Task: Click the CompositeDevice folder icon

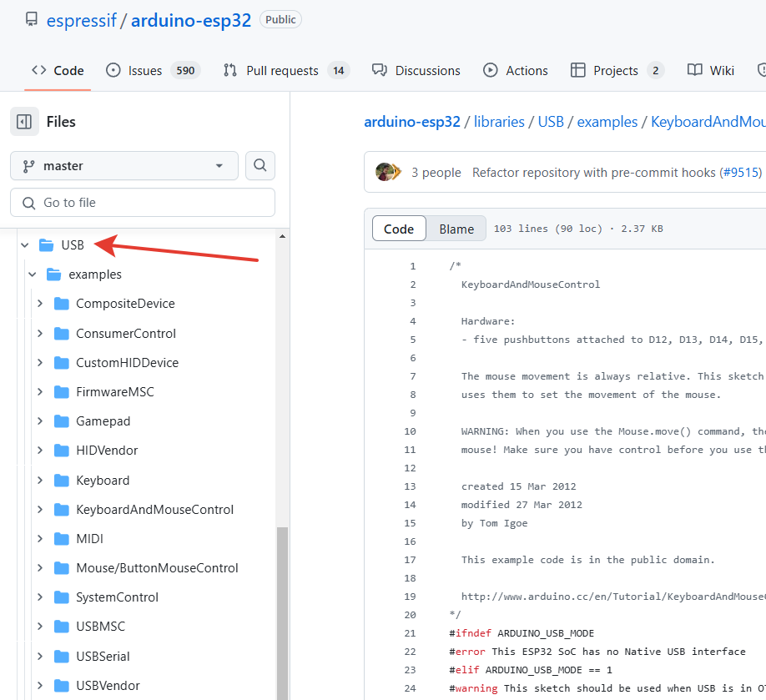Action: tap(61, 304)
